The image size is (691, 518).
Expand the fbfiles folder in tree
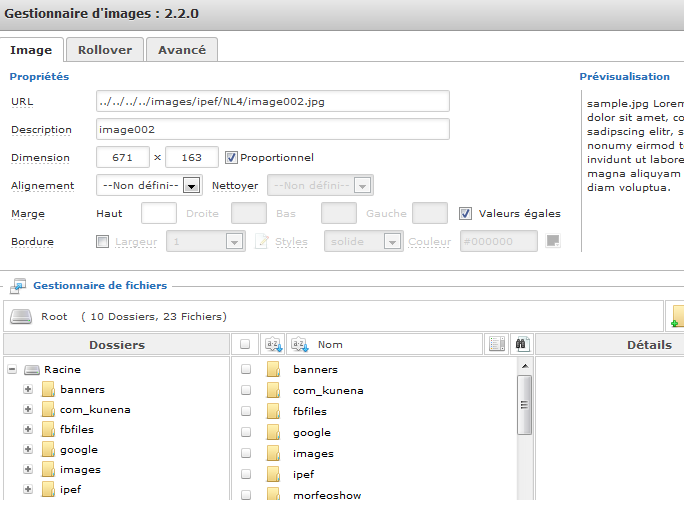(x=28, y=429)
